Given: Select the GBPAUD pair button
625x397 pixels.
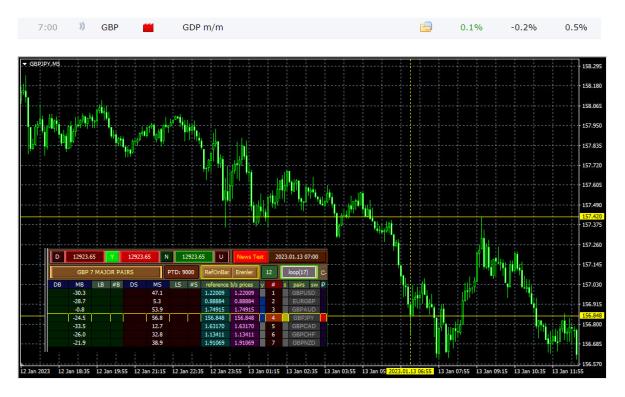Looking at the screenshot, I should [x=304, y=309].
